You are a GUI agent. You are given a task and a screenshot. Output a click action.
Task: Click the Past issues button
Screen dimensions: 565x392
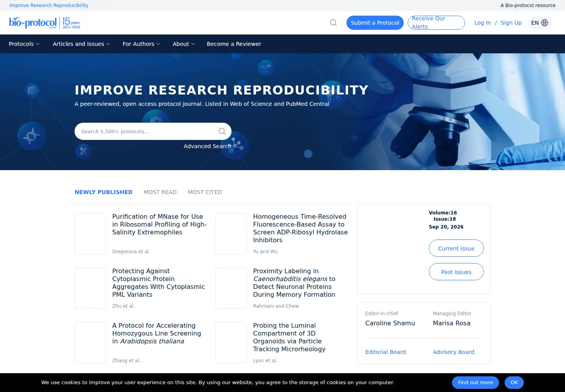(x=456, y=272)
